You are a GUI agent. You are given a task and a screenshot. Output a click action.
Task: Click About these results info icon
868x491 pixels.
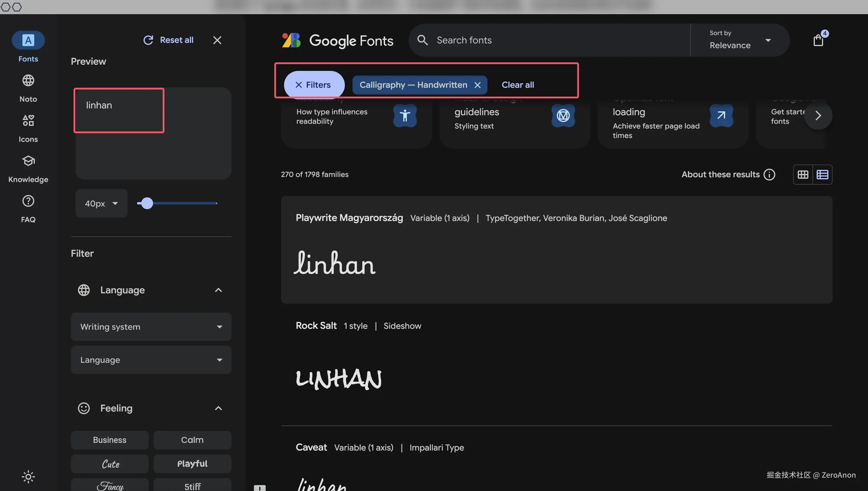769,174
